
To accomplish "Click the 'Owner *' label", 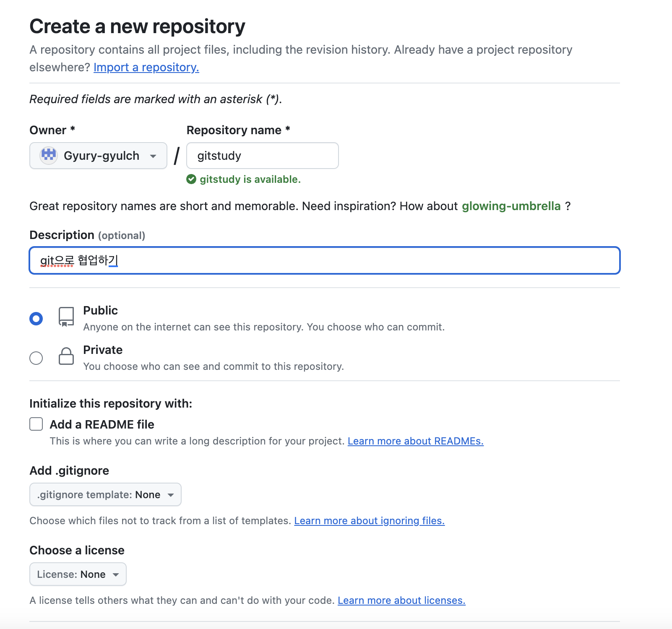I will tap(52, 130).
